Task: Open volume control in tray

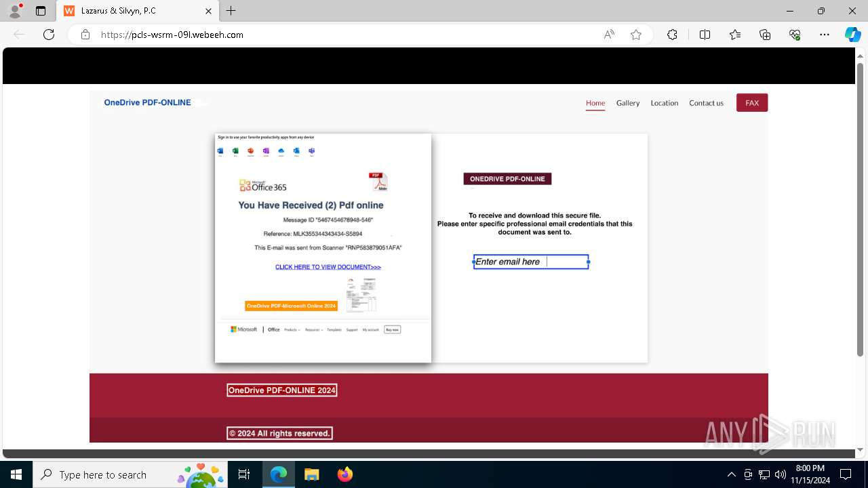Action: tap(780, 474)
